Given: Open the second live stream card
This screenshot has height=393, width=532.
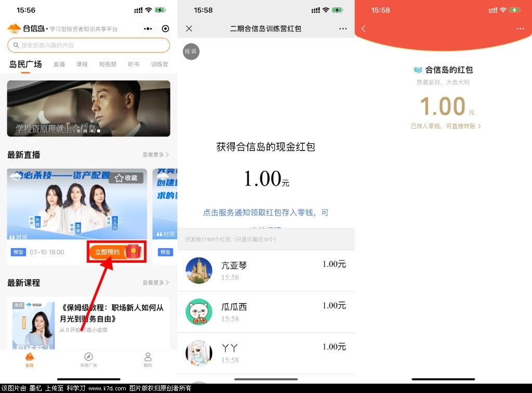Looking at the screenshot, I should pyautogui.click(x=165, y=216).
